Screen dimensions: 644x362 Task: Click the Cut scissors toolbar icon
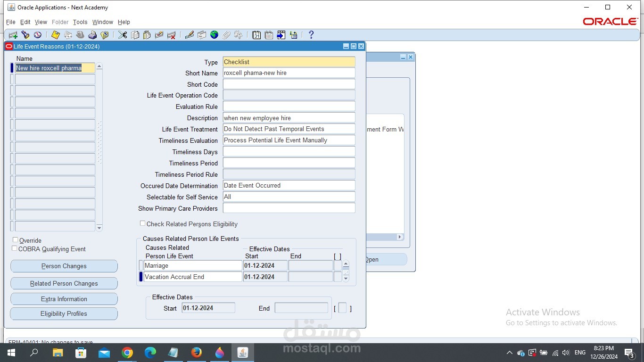click(123, 35)
